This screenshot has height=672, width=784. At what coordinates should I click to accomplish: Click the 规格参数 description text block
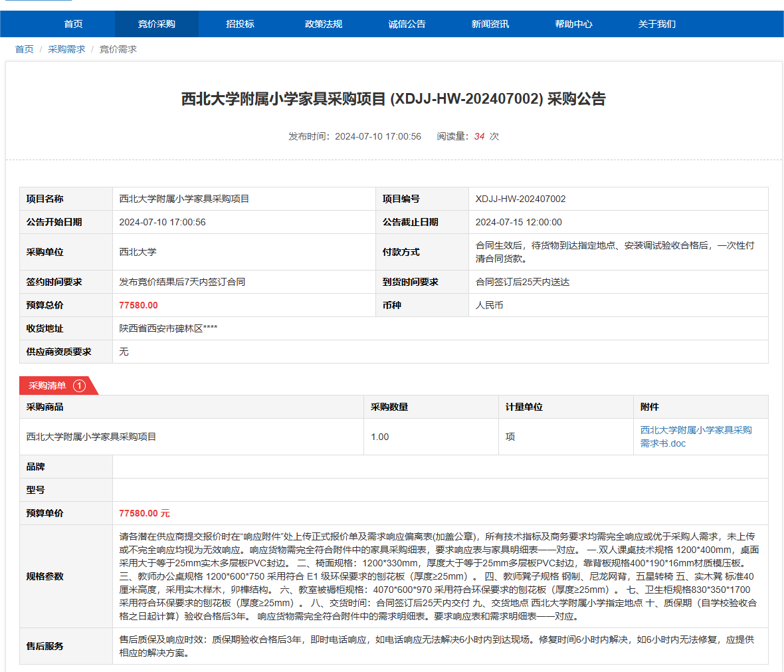click(x=439, y=576)
